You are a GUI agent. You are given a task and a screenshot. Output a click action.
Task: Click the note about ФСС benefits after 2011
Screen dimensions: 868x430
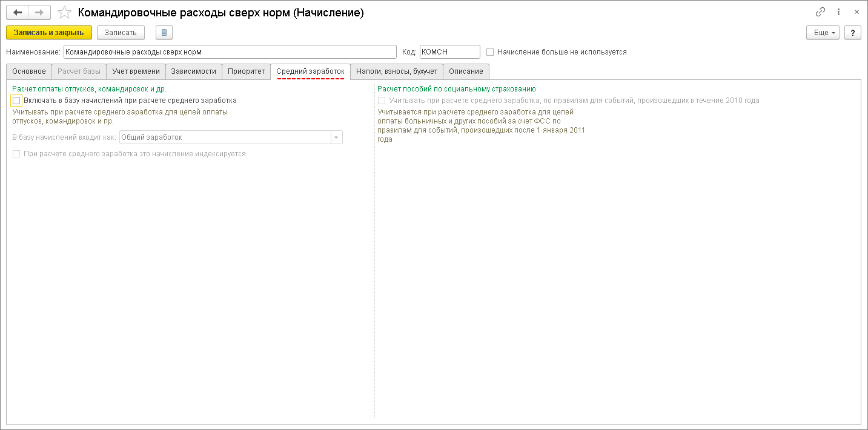coord(481,125)
